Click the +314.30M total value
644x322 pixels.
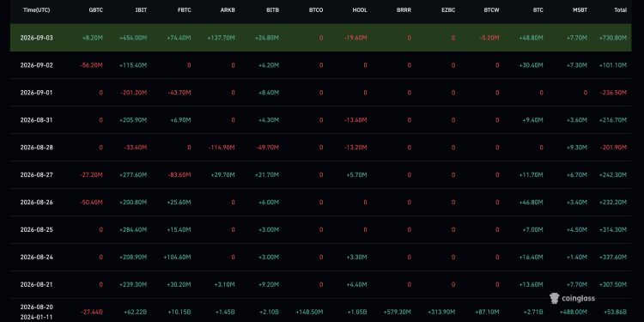(613, 230)
